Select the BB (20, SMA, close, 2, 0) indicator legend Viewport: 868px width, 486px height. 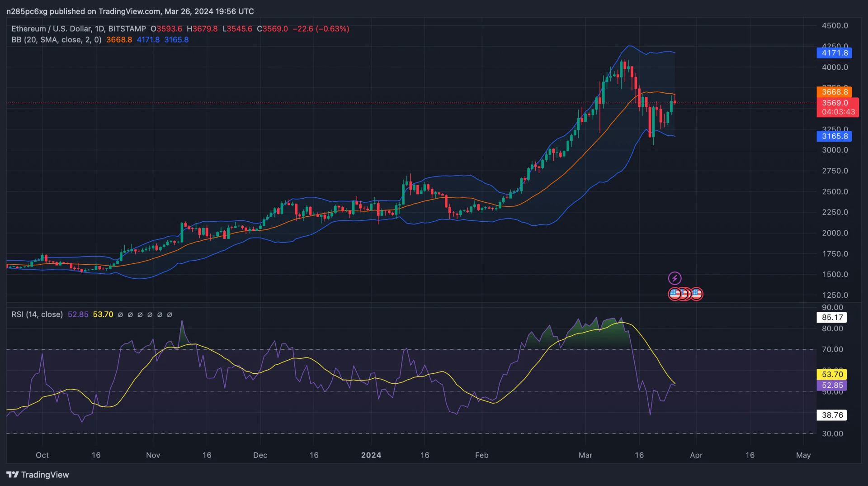57,40
